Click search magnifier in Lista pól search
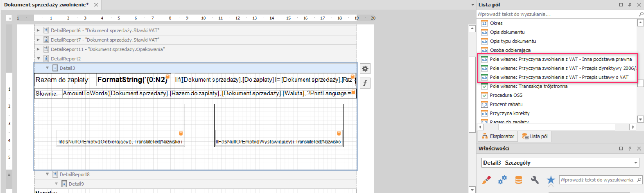 pos(641,14)
